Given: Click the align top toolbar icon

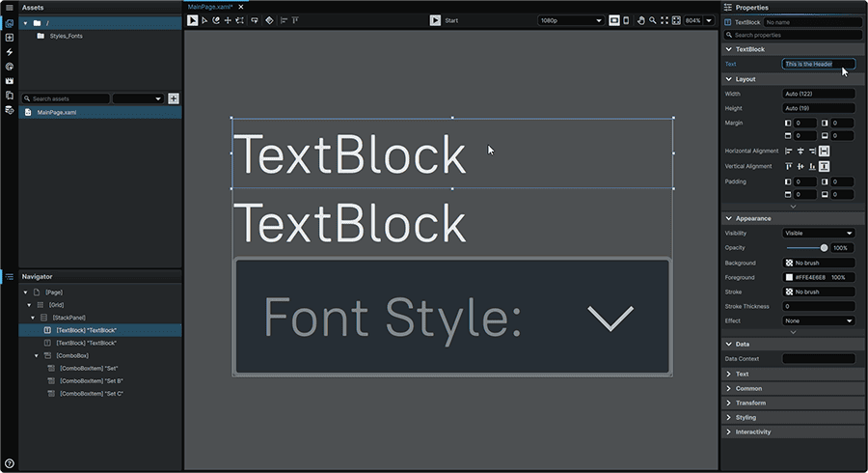Looking at the screenshot, I should click(296, 20).
